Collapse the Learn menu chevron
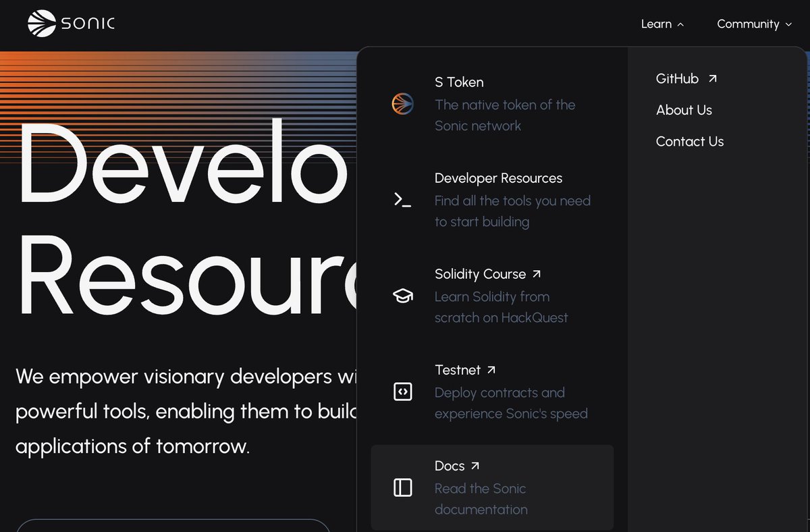Image resolution: width=810 pixels, height=532 pixels. pos(680,24)
